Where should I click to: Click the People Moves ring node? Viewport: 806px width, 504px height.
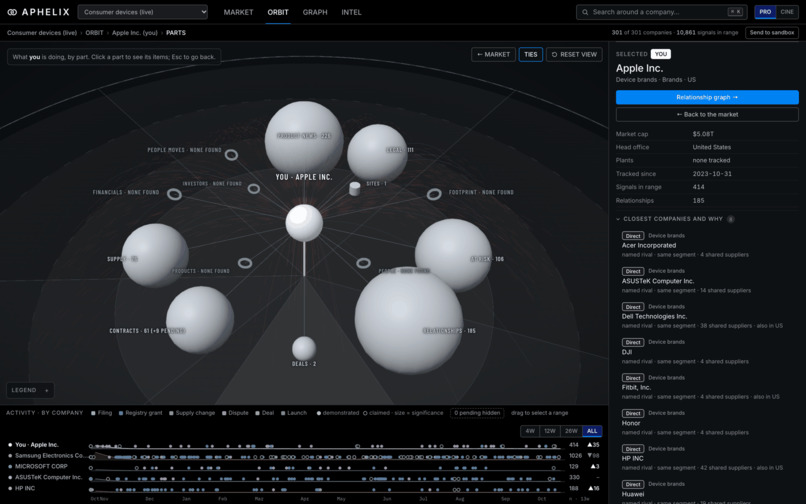click(231, 154)
